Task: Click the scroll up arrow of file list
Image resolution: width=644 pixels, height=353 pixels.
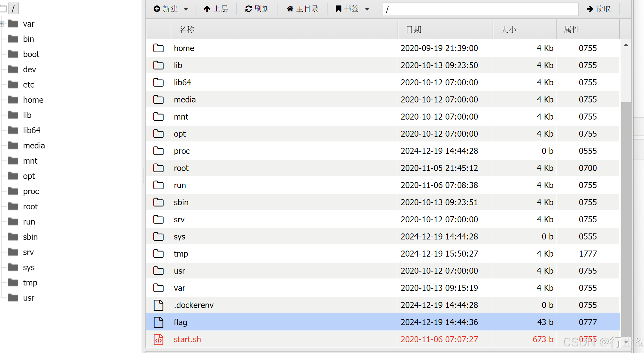Action: pyautogui.click(x=626, y=45)
